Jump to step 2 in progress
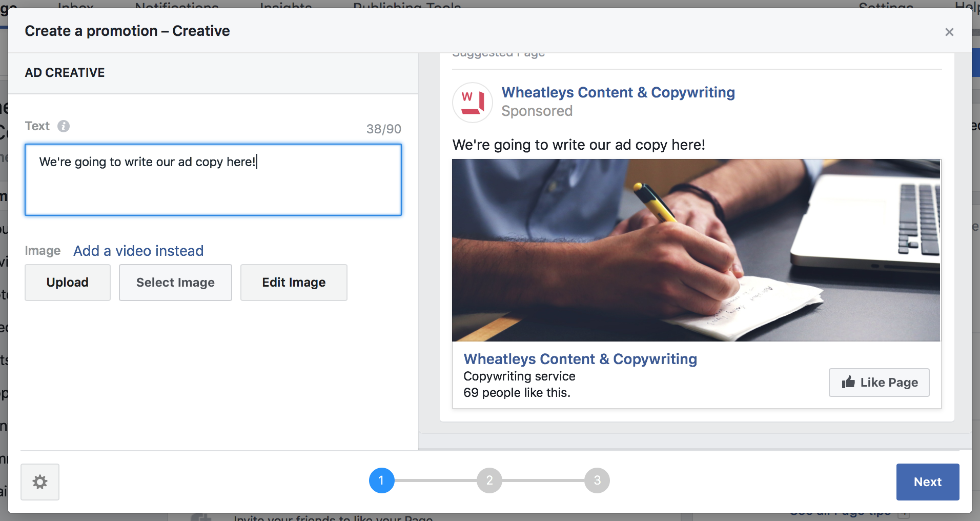The height and width of the screenshot is (521, 980). click(x=489, y=480)
